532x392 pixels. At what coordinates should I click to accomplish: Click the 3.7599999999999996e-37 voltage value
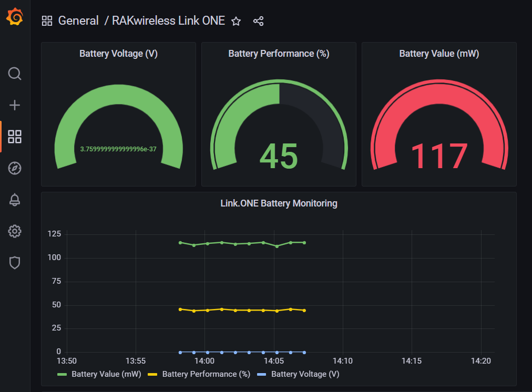coord(118,149)
